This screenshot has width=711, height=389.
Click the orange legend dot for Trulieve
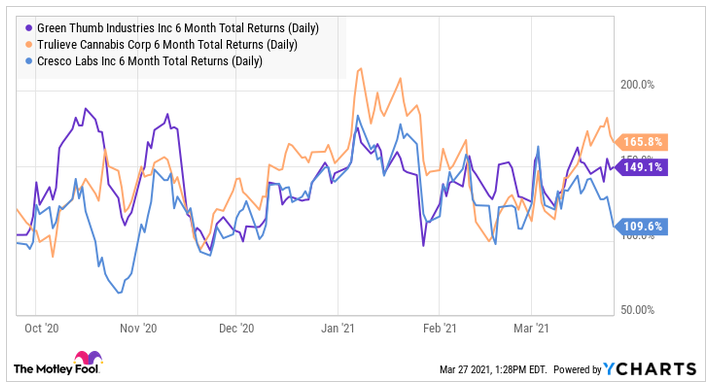click(x=29, y=44)
